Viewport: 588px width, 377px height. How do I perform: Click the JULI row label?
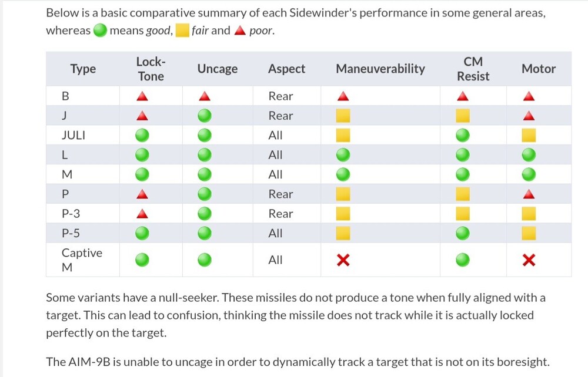73,136
